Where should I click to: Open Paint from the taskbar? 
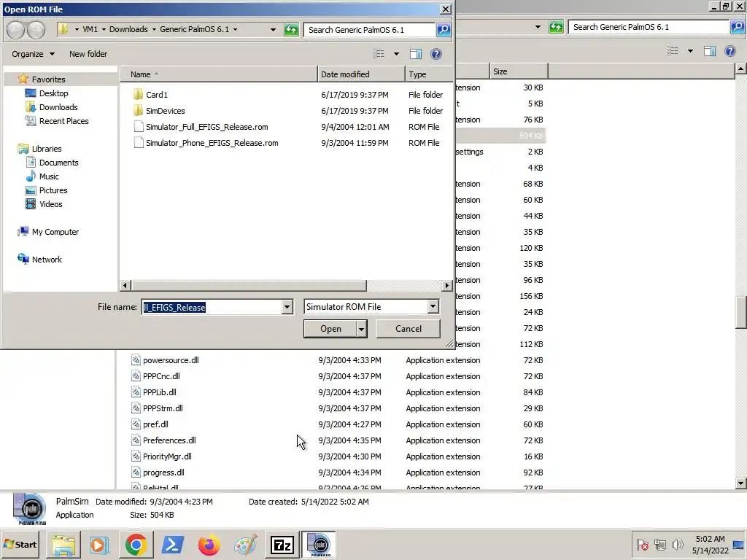pyautogui.click(x=245, y=545)
